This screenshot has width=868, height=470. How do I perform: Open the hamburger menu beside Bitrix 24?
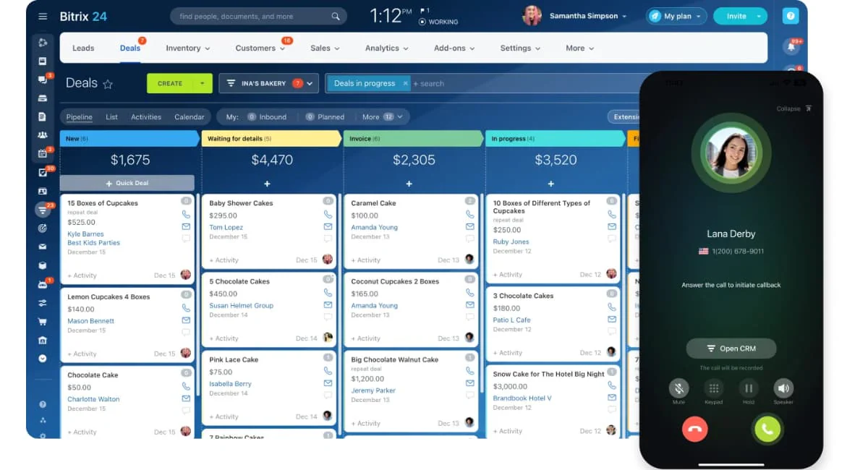(x=43, y=17)
